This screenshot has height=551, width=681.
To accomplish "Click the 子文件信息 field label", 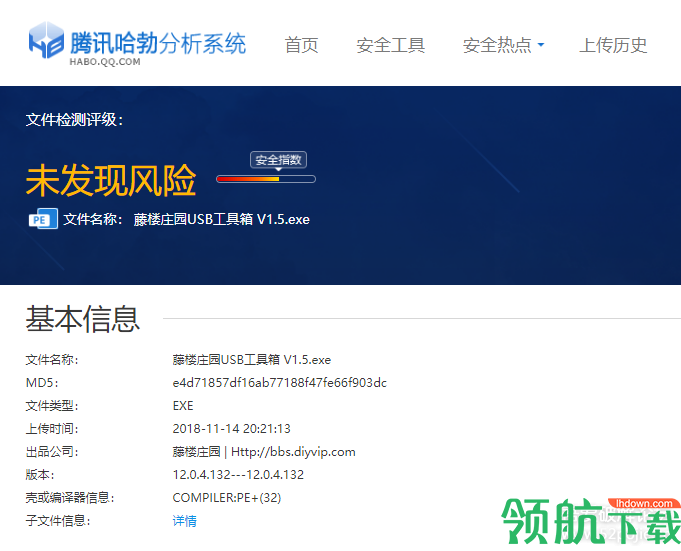I will pos(58,521).
